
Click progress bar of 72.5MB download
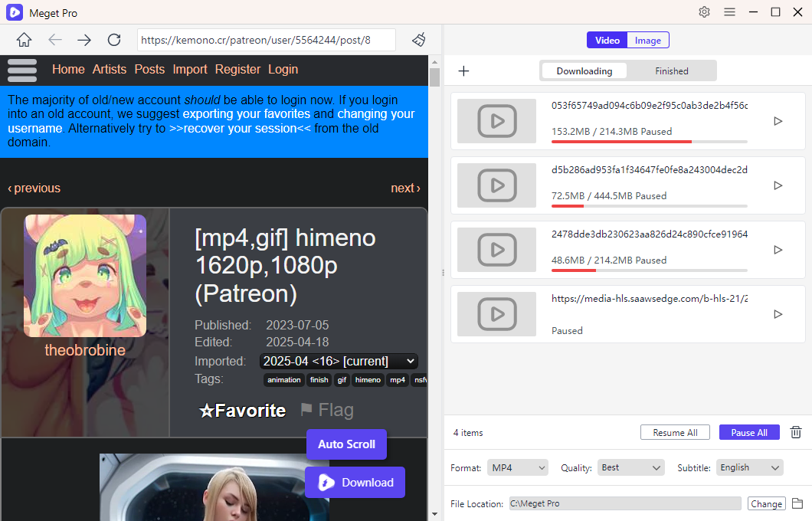650,205
